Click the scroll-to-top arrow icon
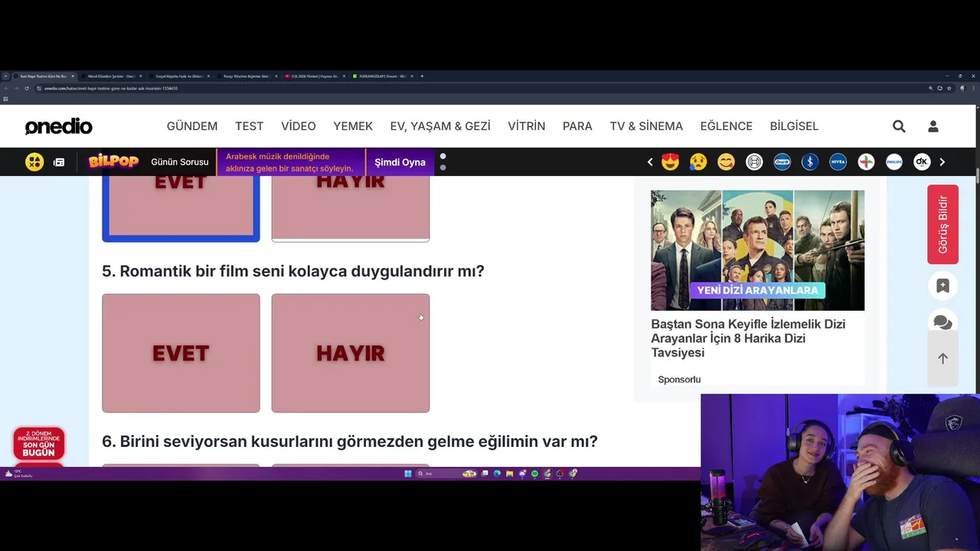 pyautogui.click(x=942, y=358)
